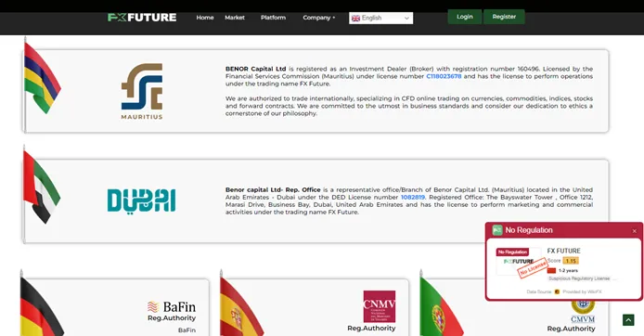
Task: Click the FX Future logo in header
Action: [x=142, y=18]
